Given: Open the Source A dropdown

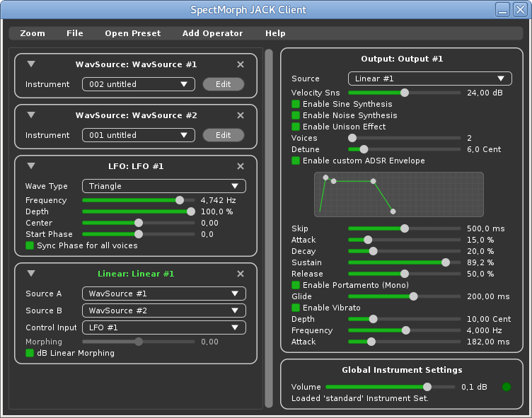Looking at the screenshot, I should (x=164, y=294).
